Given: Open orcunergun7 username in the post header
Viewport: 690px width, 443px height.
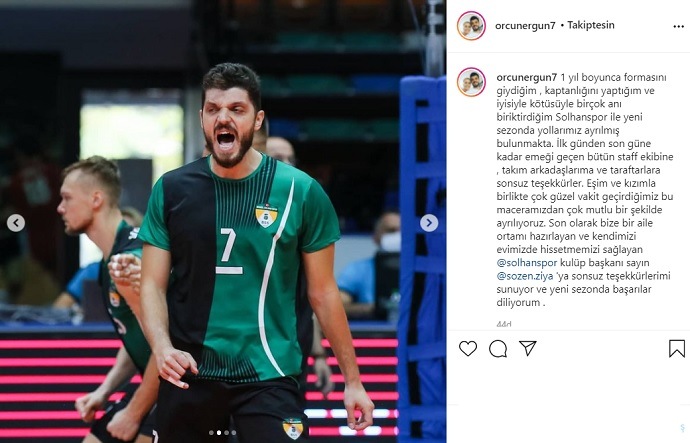Looking at the screenshot, I should coord(525,26).
